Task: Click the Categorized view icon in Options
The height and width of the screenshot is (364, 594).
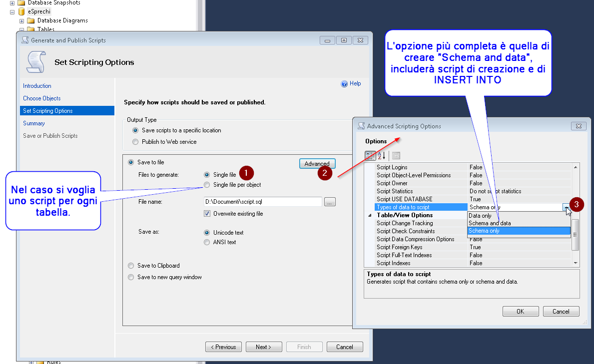Action: pyautogui.click(x=371, y=156)
